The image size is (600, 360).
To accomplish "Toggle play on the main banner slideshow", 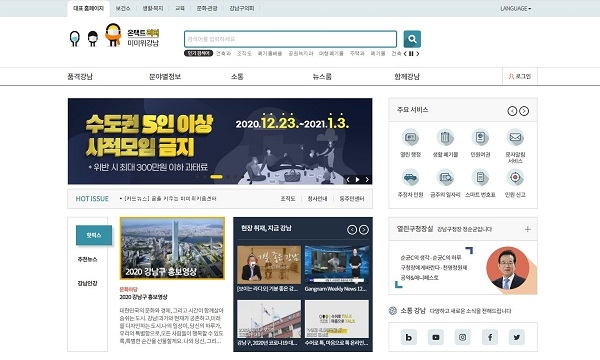I will coord(357,179).
